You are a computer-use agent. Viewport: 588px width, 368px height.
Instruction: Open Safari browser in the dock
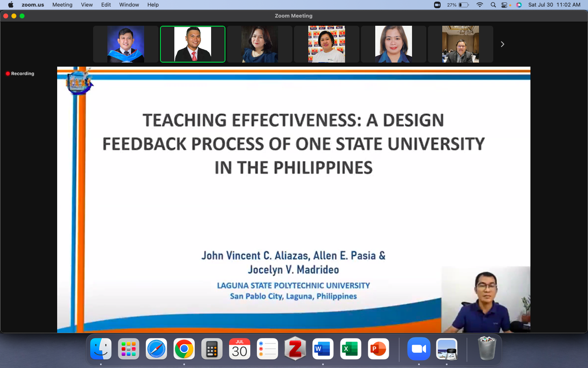tap(156, 349)
